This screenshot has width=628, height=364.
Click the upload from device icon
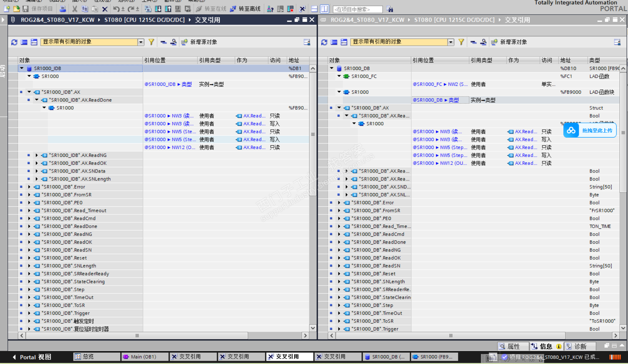click(x=168, y=9)
